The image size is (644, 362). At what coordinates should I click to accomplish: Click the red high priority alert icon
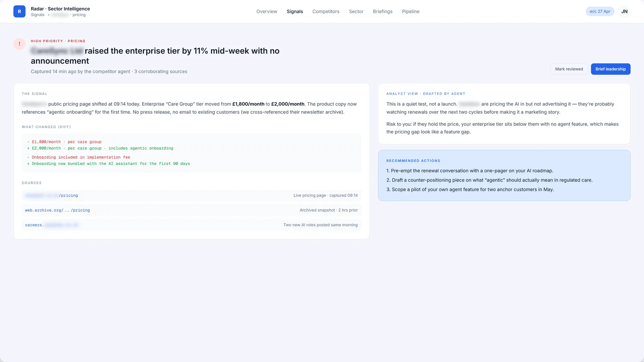click(19, 44)
